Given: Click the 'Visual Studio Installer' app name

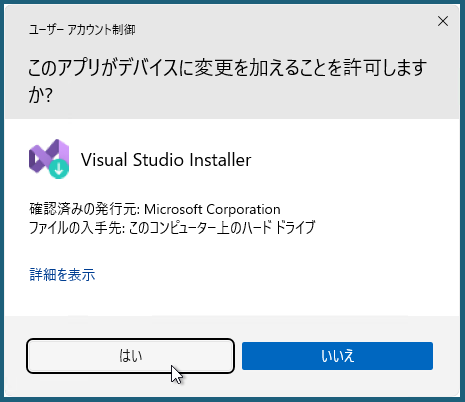Looking at the screenshot, I should click(x=166, y=160).
